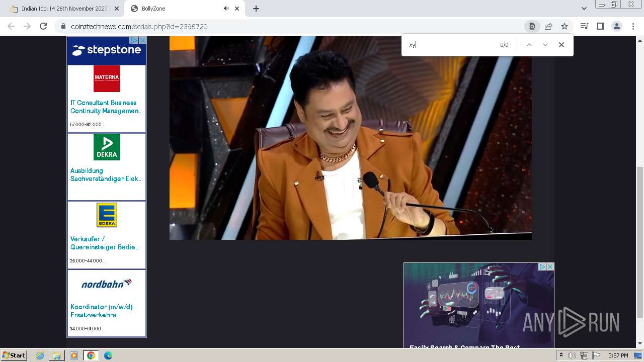Go back to the previous page

coord(11,26)
